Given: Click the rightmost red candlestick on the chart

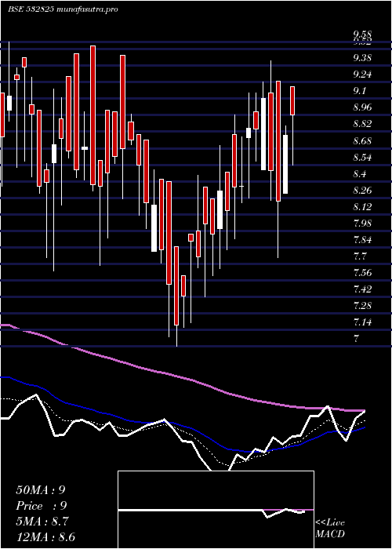Looking at the screenshot, I should (292, 100).
